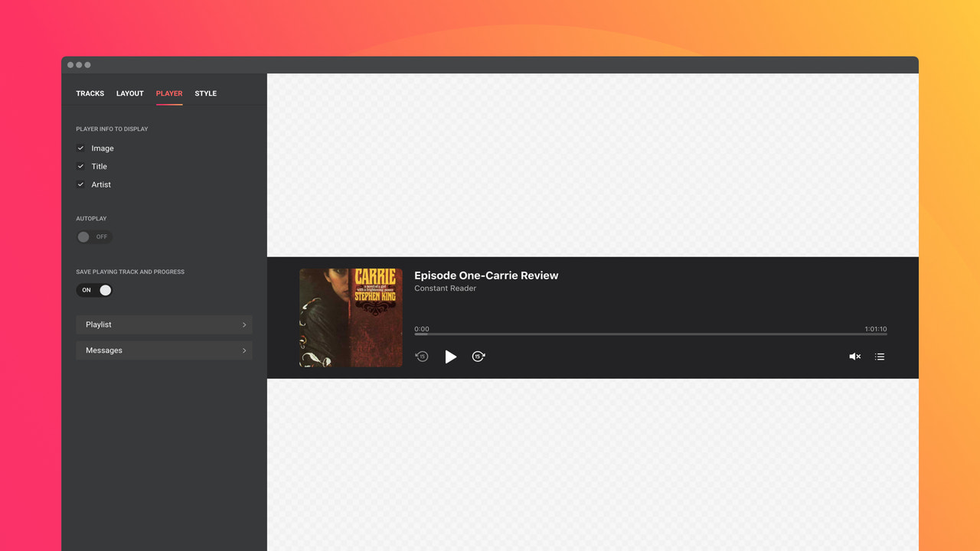The width and height of the screenshot is (980, 551).
Task: Click the skip back 15 seconds icon
Action: (x=422, y=357)
